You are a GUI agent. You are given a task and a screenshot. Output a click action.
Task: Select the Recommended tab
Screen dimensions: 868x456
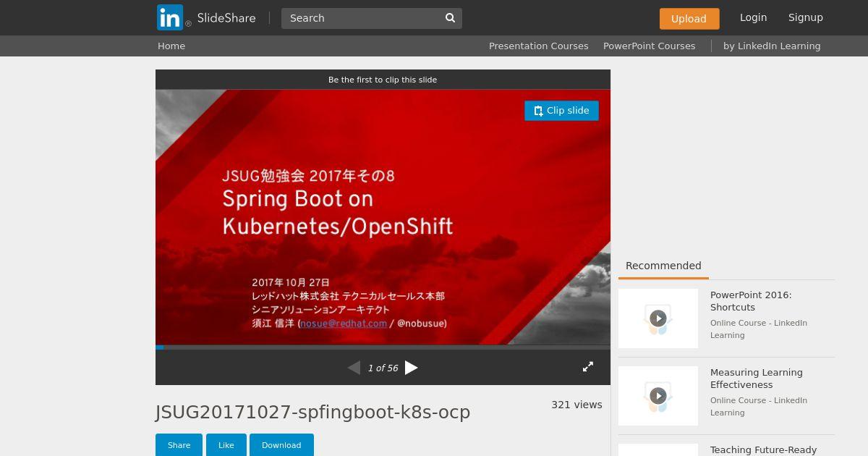pyautogui.click(x=663, y=266)
